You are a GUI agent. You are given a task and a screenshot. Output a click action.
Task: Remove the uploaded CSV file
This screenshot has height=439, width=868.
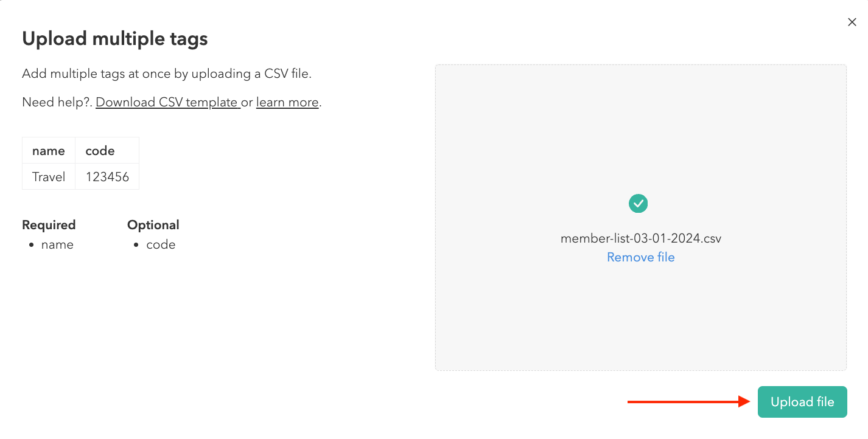coord(640,257)
